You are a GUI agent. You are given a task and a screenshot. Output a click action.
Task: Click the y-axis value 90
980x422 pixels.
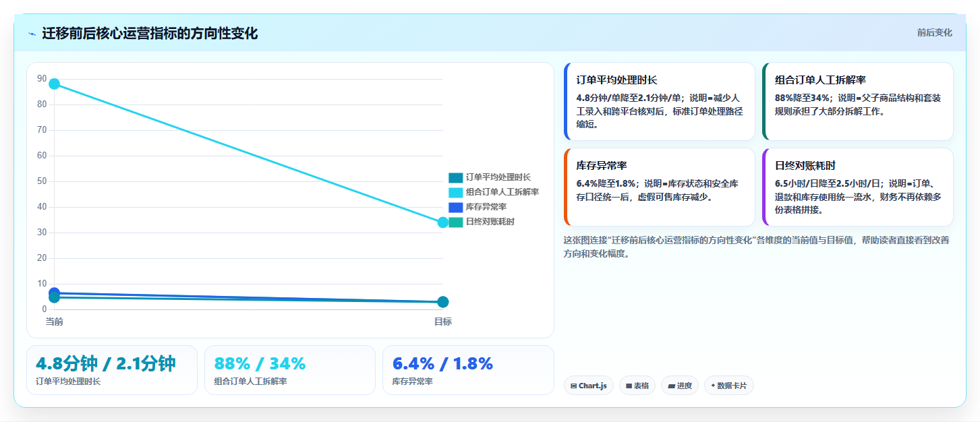pos(42,79)
